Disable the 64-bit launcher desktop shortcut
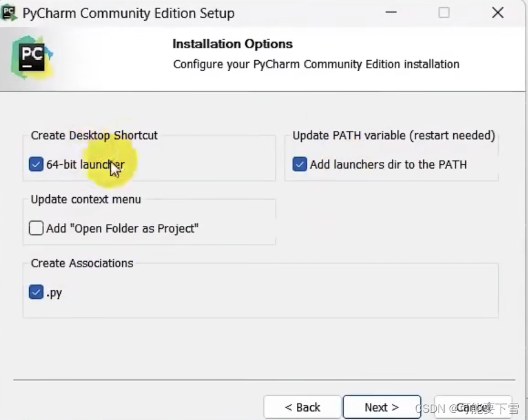The height and width of the screenshot is (420, 528). 36,164
